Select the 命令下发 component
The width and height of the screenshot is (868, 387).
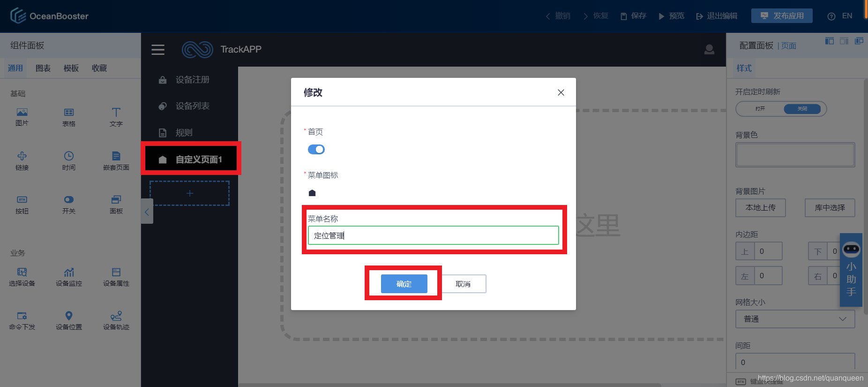click(x=22, y=320)
